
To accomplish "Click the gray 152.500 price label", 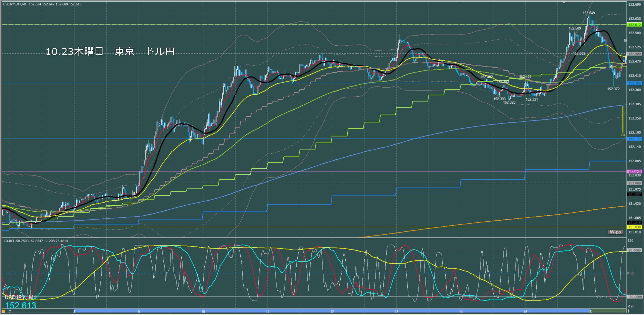I will (634, 54).
